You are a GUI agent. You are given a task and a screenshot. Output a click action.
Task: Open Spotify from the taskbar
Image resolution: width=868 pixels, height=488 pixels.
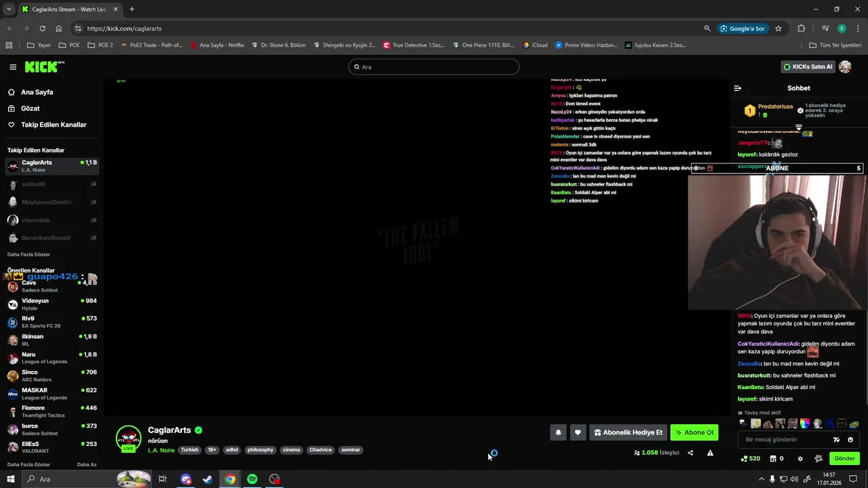coord(252,479)
